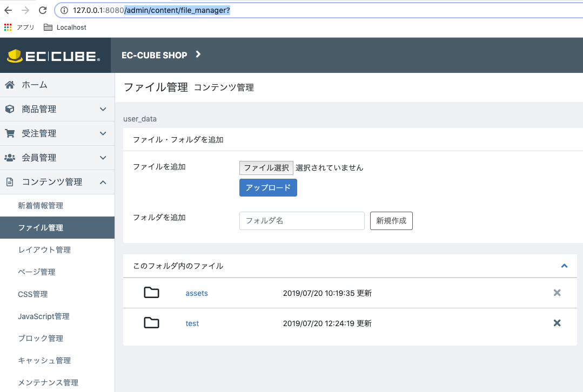Expand the 受注管理 menu chevron
This screenshot has height=392, width=583.
point(103,133)
